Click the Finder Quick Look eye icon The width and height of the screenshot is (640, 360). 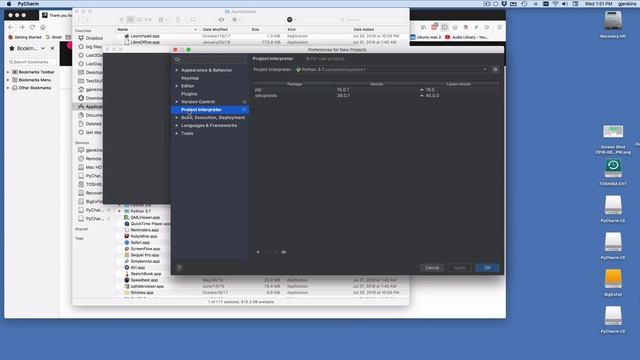coord(221,20)
